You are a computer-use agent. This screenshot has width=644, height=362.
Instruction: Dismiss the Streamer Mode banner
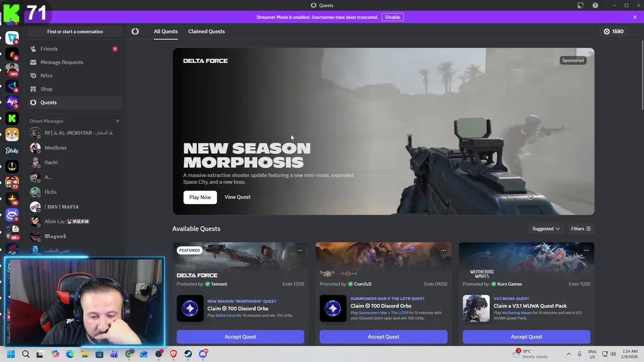[634, 17]
